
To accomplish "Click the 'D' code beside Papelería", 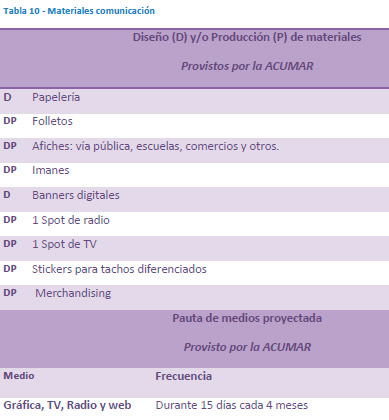I will pyautogui.click(x=7, y=97).
